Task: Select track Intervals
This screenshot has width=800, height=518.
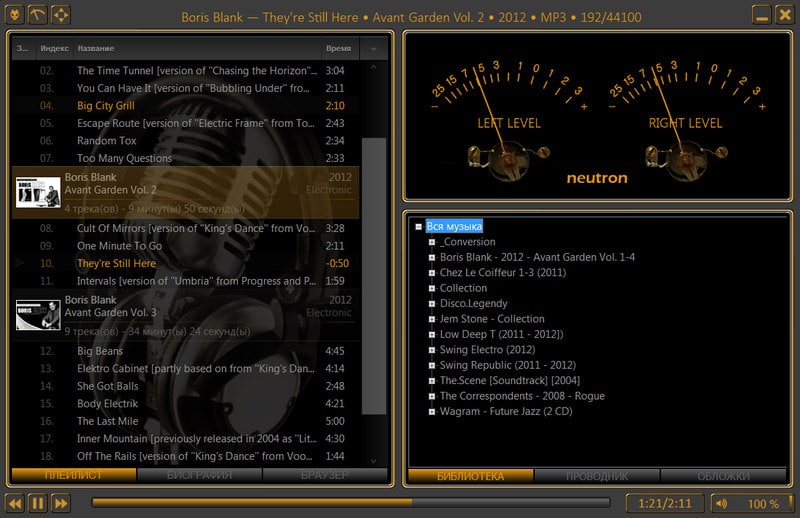Action: tap(186, 281)
